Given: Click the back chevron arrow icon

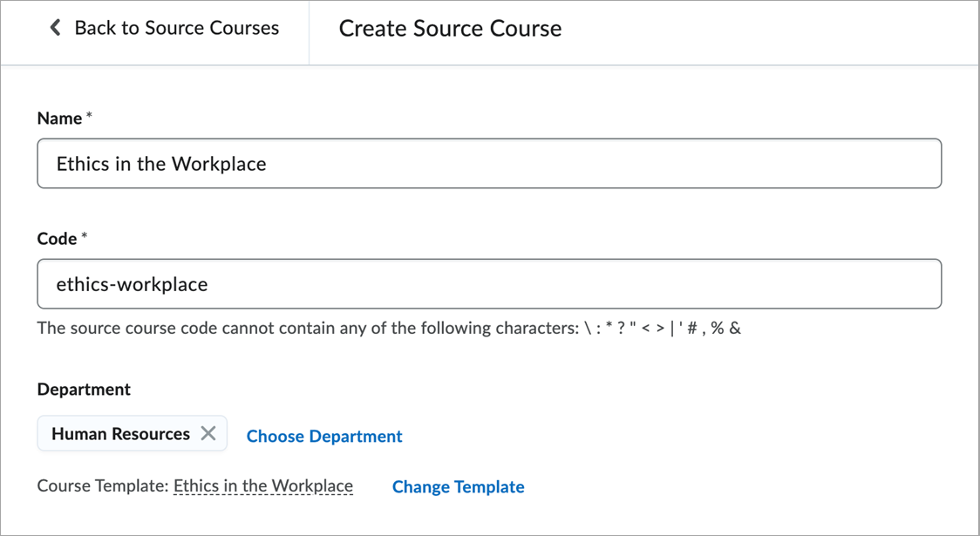Looking at the screenshot, I should [x=55, y=28].
